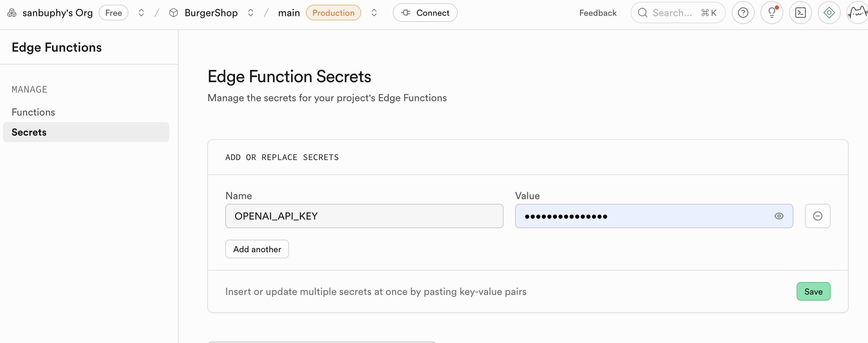868x343 pixels.
Task: Open the user profile avatar
Action: (857, 13)
